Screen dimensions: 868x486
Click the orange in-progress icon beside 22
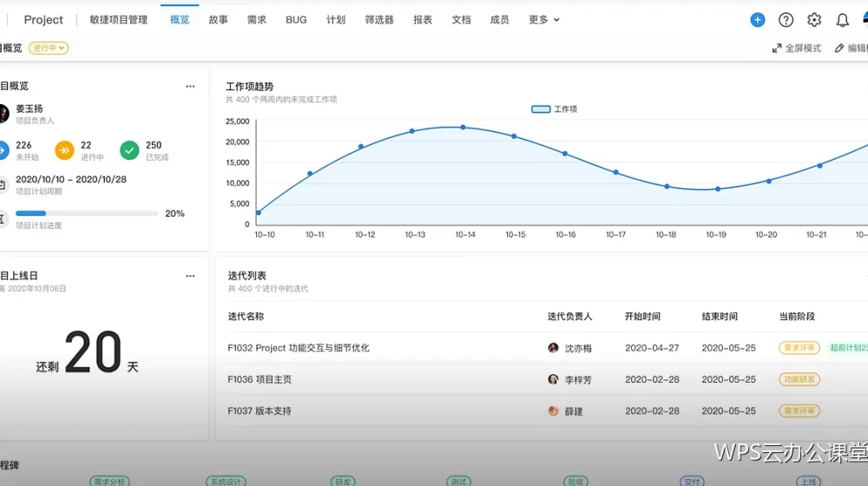(x=64, y=150)
